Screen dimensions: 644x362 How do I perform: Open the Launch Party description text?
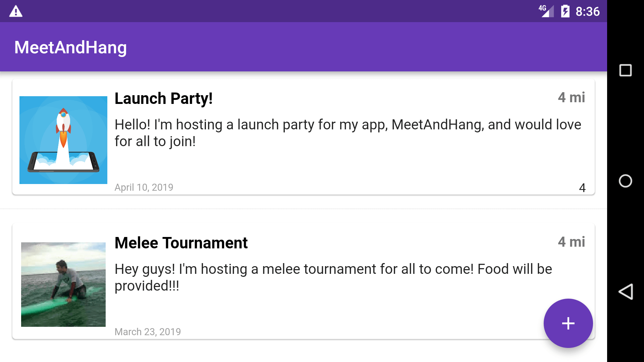[348, 133]
